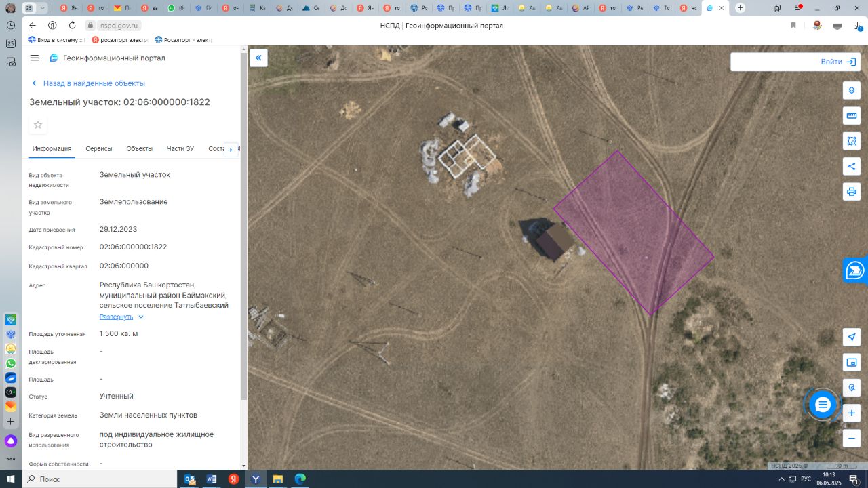The image size is (868, 488).
Task: Open the hamburger main menu
Action: click(x=35, y=58)
